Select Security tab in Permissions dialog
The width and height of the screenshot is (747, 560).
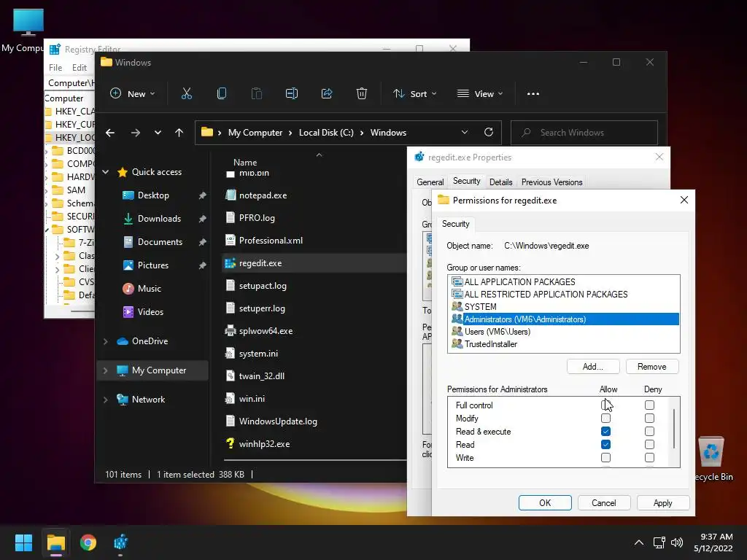click(455, 224)
